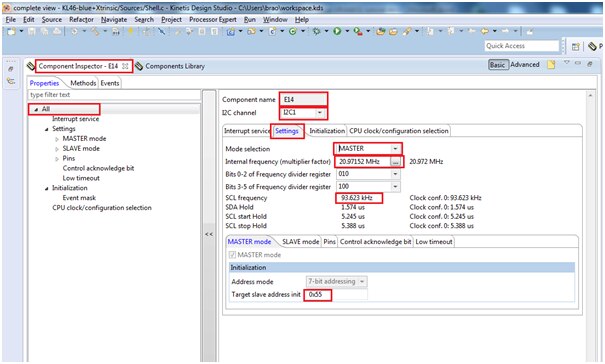Open the Initialization tab in settings panel

click(x=327, y=131)
